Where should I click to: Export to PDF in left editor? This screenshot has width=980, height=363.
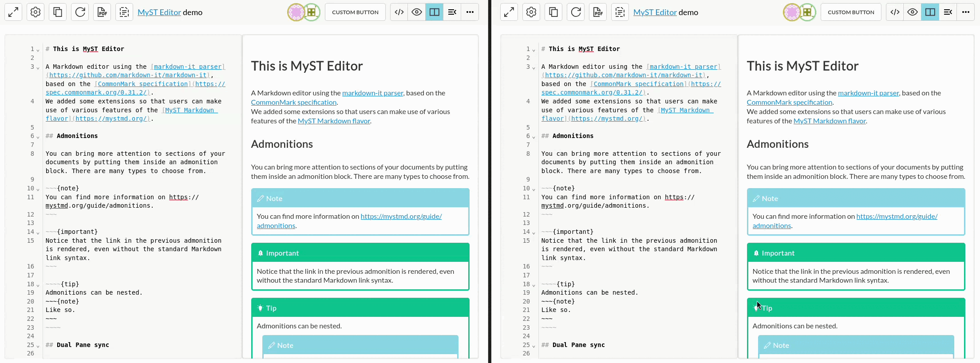point(102,12)
